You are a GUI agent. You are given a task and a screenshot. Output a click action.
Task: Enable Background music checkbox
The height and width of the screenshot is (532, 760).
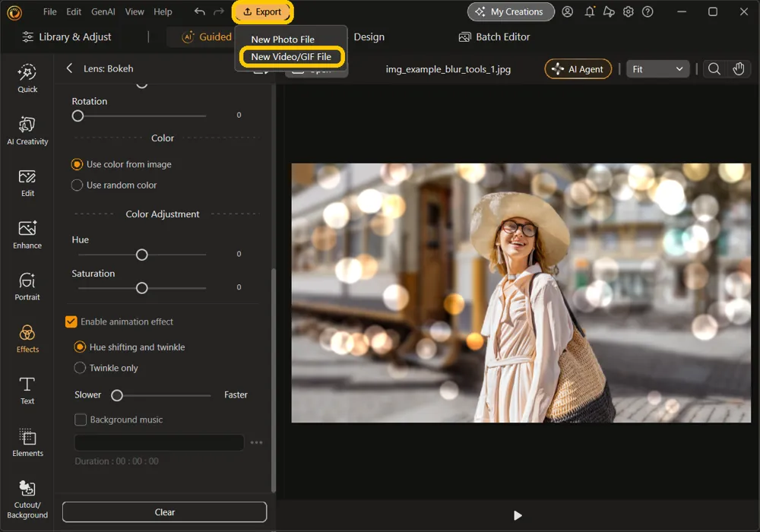tap(81, 420)
